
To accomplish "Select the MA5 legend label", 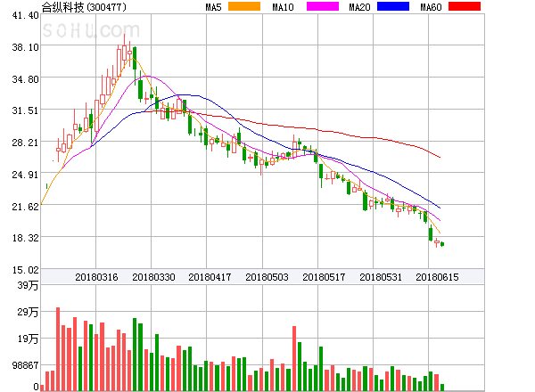I will point(214,7).
